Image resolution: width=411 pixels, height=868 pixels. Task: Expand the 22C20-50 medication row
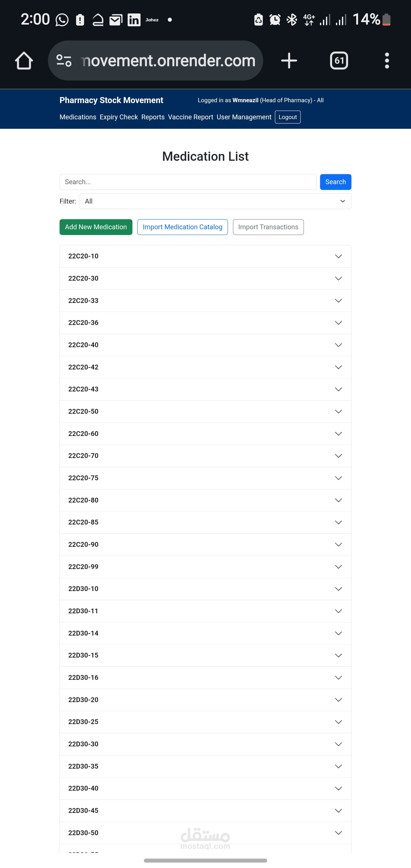[205, 411]
